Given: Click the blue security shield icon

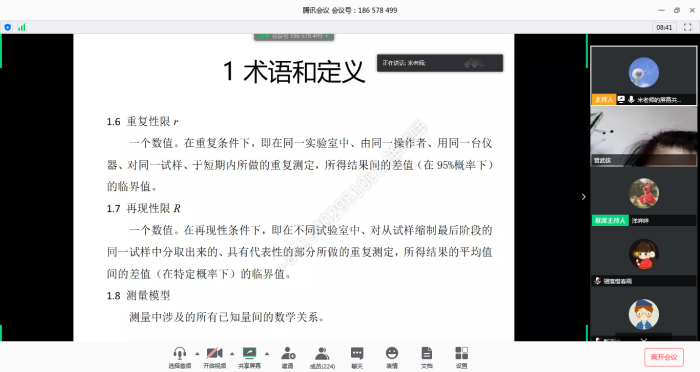Looking at the screenshot, I should [x=8, y=27].
